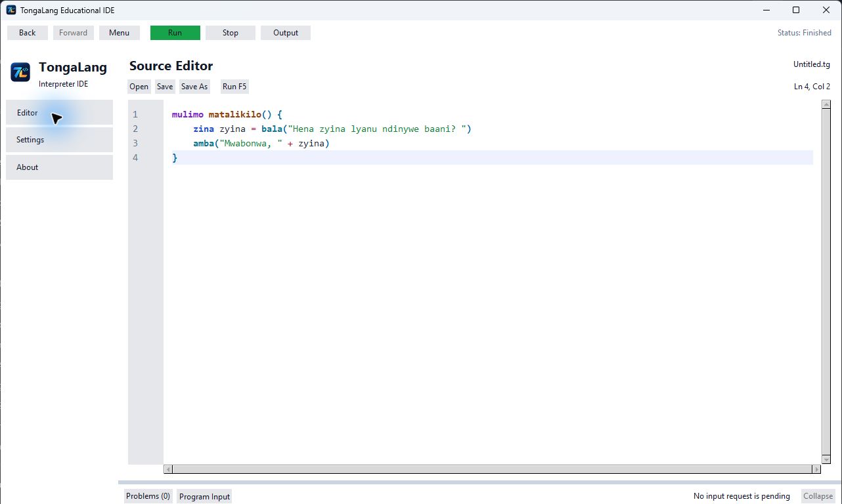Open the Program Input tab

[204, 496]
